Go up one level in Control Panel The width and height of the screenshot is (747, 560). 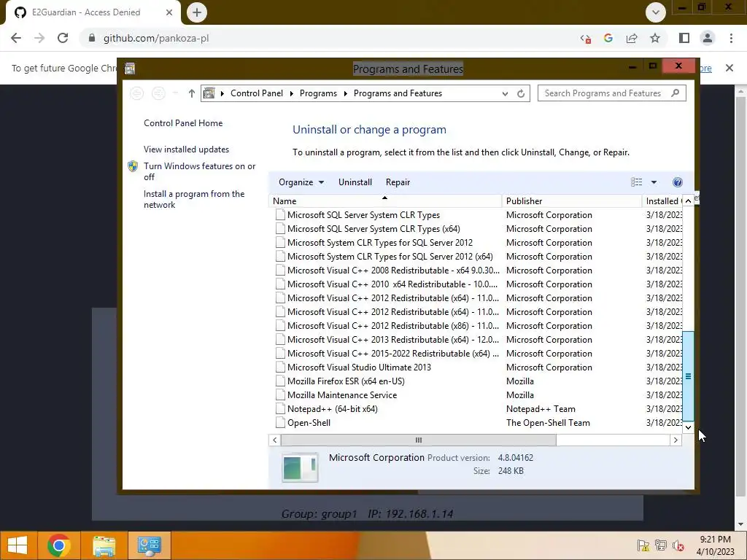pyautogui.click(x=192, y=93)
